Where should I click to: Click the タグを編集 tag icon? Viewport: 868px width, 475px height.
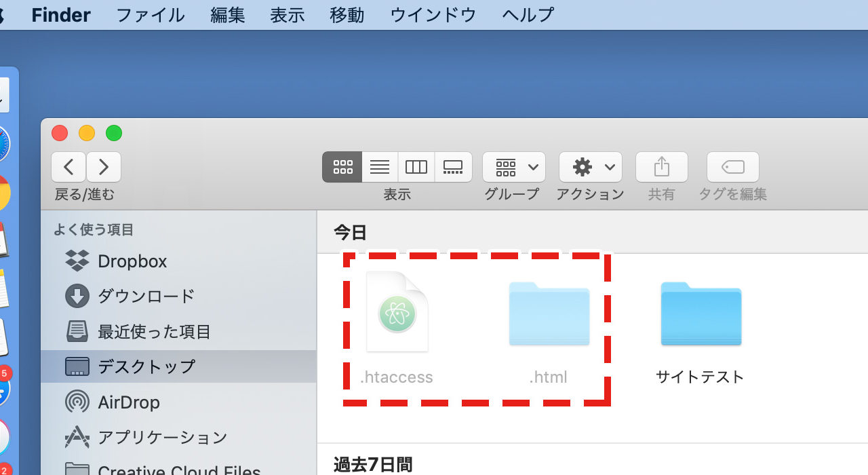732,167
